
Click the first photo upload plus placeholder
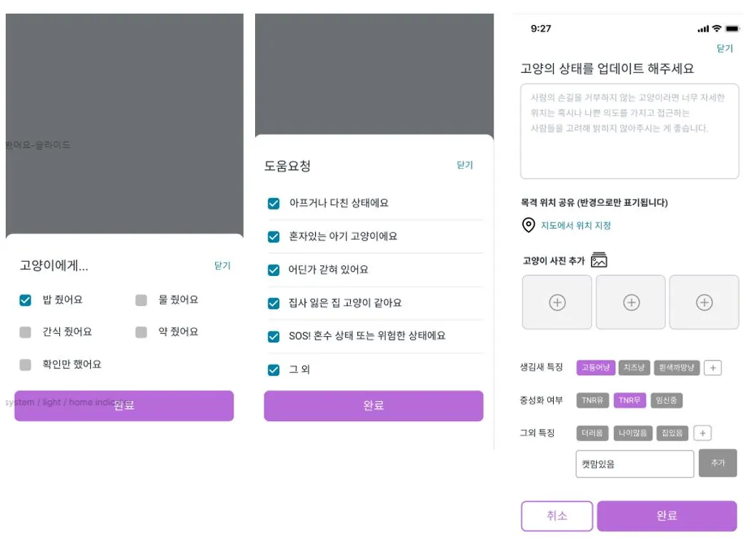[x=557, y=302]
